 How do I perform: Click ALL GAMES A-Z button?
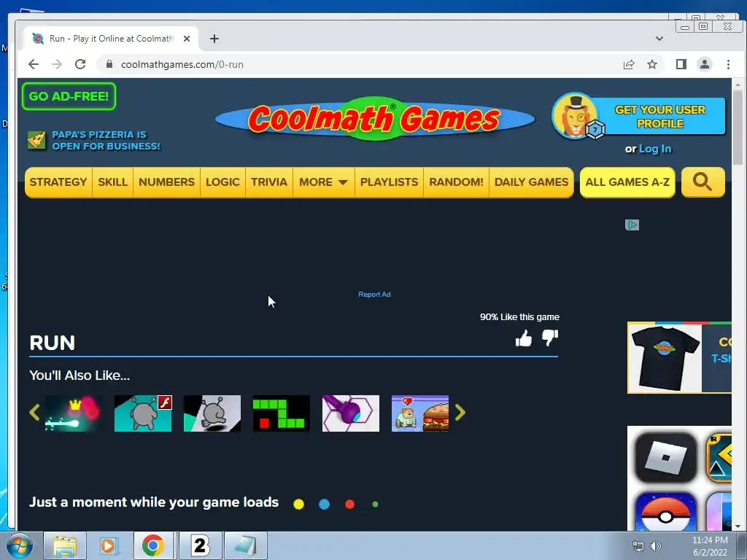point(627,182)
